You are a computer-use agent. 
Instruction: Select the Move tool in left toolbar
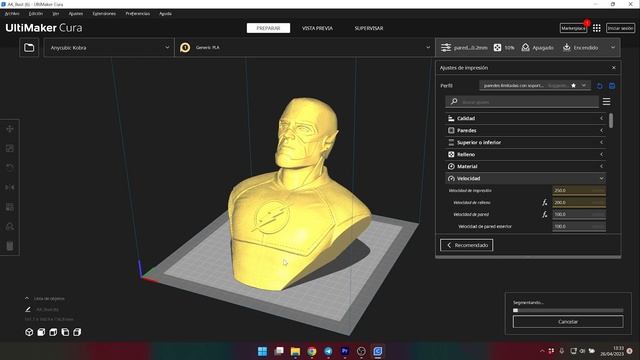coord(10,129)
